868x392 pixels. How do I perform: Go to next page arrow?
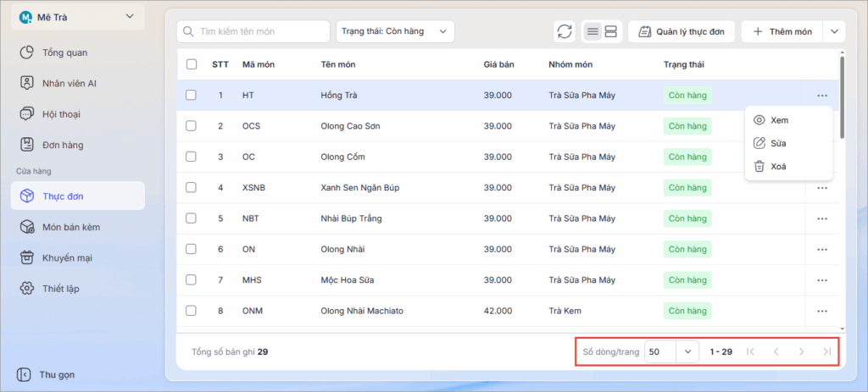coord(801,351)
